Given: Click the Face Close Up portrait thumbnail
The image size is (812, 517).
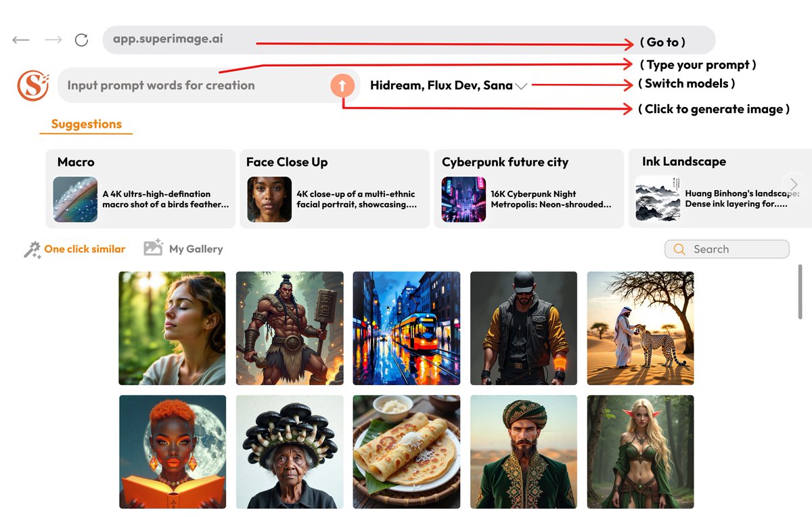Looking at the screenshot, I should pos(269,200).
